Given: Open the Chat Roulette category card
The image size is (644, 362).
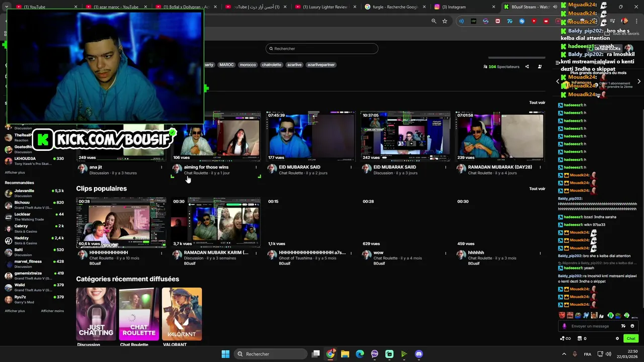Looking at the screenshot, I should click(x=139, y=314).
